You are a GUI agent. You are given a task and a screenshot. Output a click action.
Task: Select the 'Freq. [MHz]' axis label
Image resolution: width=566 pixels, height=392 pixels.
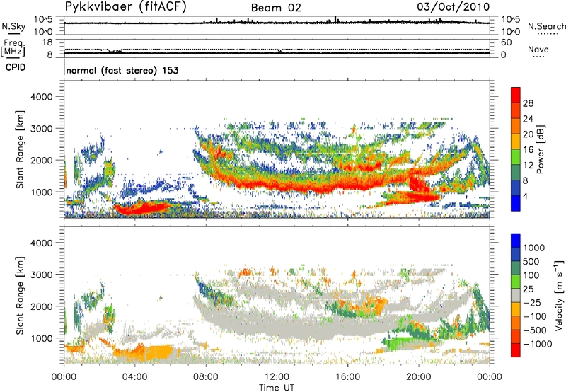pos(13,47)
